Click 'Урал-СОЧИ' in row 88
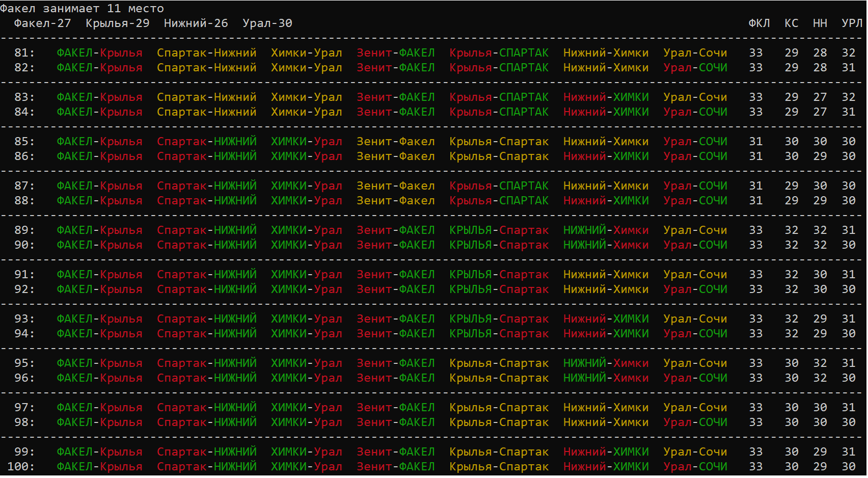The height and width of the screenshot is (478, 868). click(x=695, y=201)
